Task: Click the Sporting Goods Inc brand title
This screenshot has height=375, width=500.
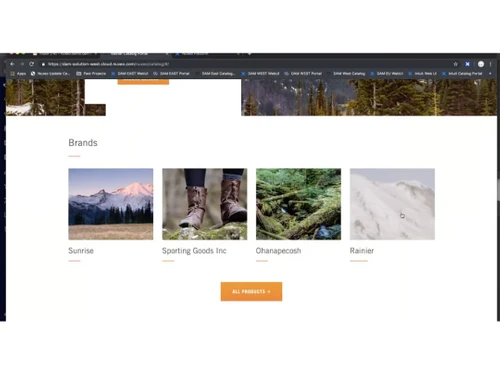Action: pos(194,251)
